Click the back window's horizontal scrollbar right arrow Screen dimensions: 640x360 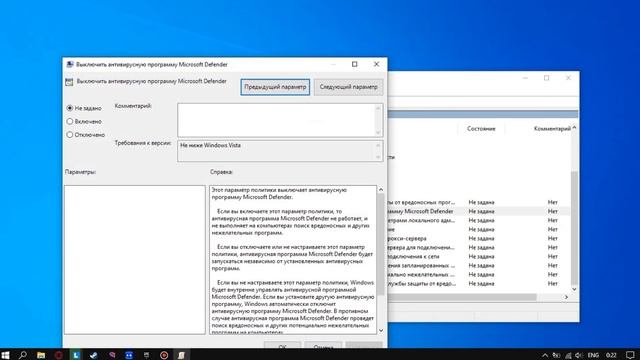(x=566, y=297)
